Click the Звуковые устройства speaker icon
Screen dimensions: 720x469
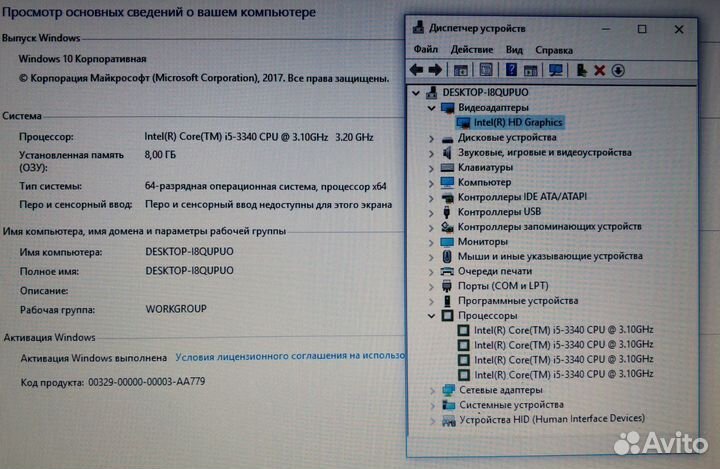click(x=447, y=152)
